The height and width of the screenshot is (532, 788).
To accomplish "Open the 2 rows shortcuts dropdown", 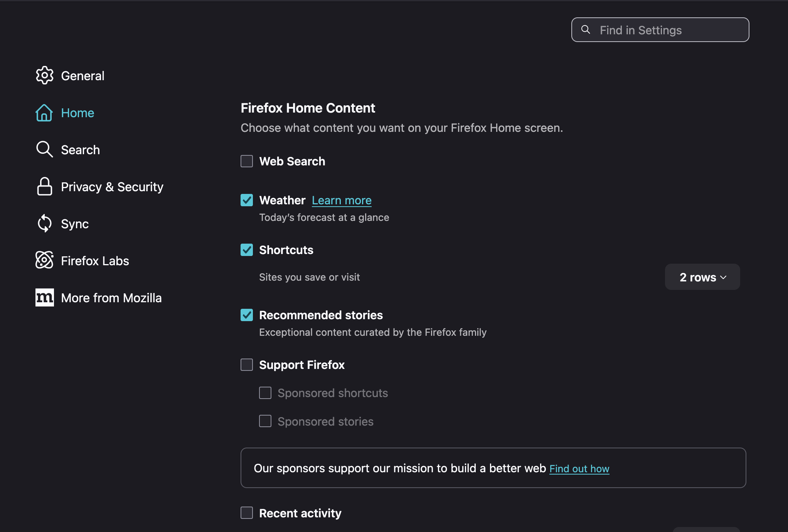I will point(702,277).
